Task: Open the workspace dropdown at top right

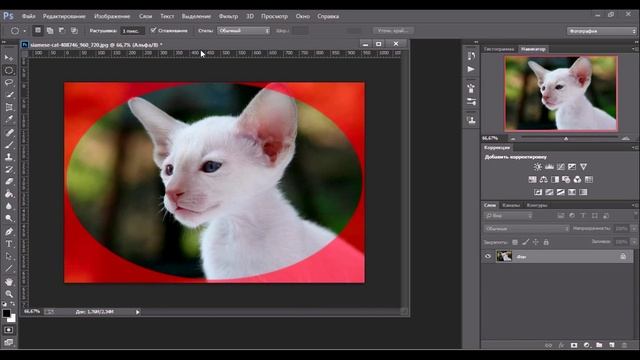Action: [x=601, y=31]
